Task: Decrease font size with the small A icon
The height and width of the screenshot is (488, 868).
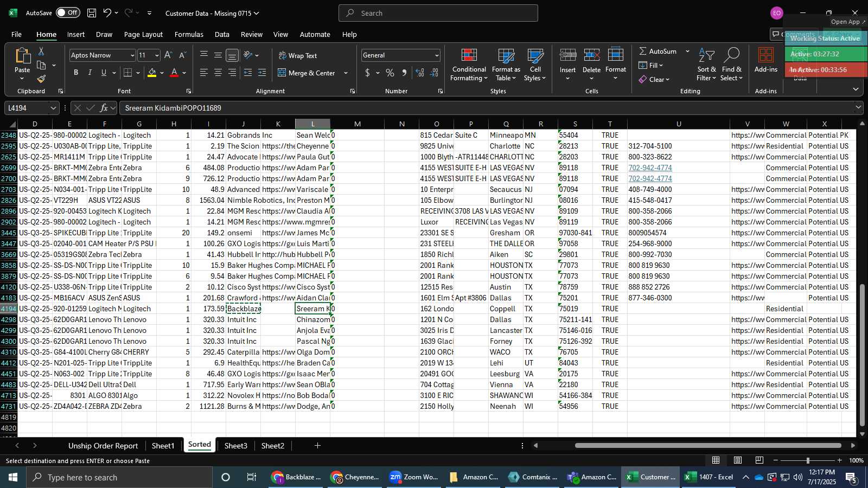Action: 182,55
